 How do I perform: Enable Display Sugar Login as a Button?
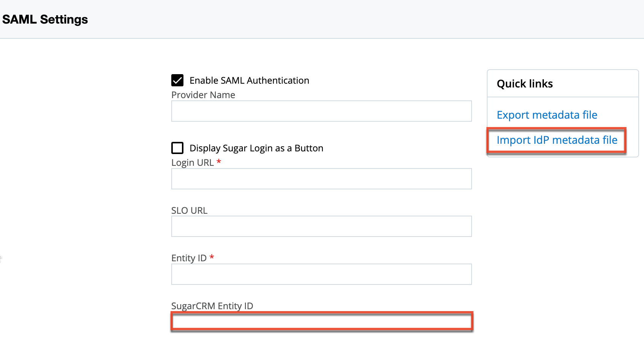(x=177, y=148)
